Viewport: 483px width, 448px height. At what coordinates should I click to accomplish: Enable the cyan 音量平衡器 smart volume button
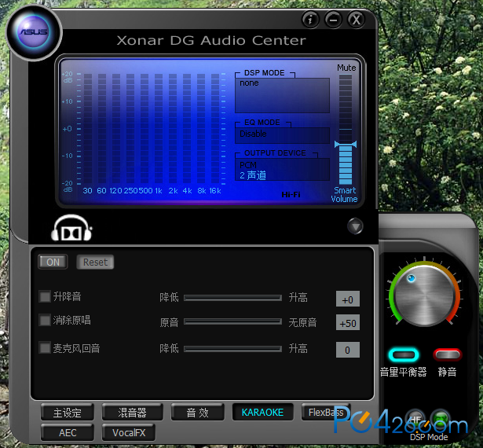pyautogui.click(x=404, y=355)
